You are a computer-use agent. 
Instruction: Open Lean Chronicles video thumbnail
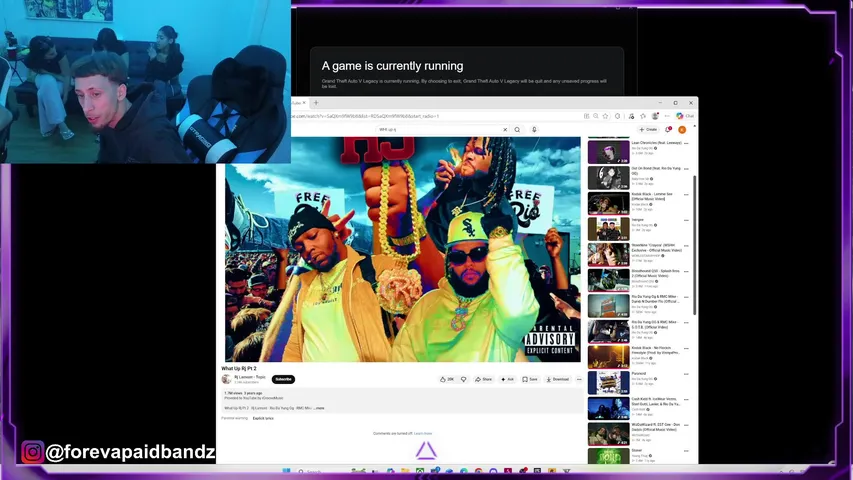[608, 152]
